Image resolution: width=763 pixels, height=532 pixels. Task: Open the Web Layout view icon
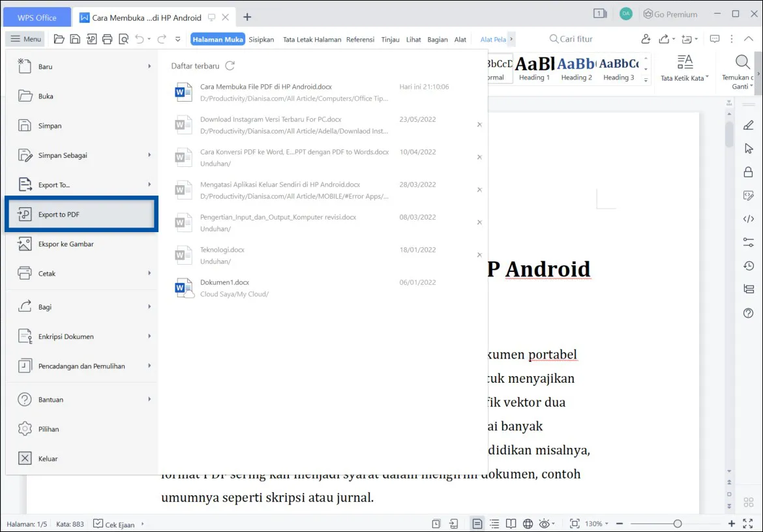pos(529,524)
